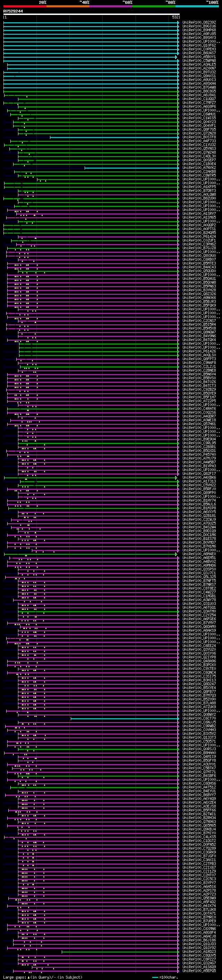Click the label UniRef100_C4RAT6

coord(199,408)
